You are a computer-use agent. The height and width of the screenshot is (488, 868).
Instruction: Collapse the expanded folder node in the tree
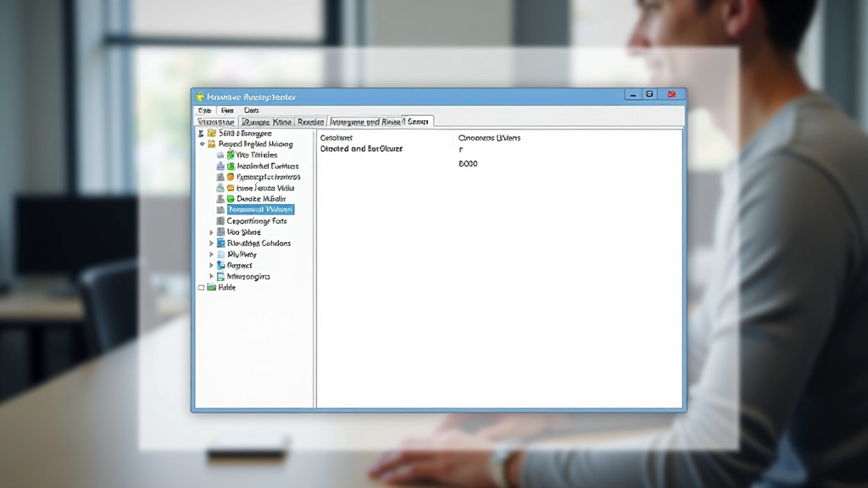(x=203, y=144)
